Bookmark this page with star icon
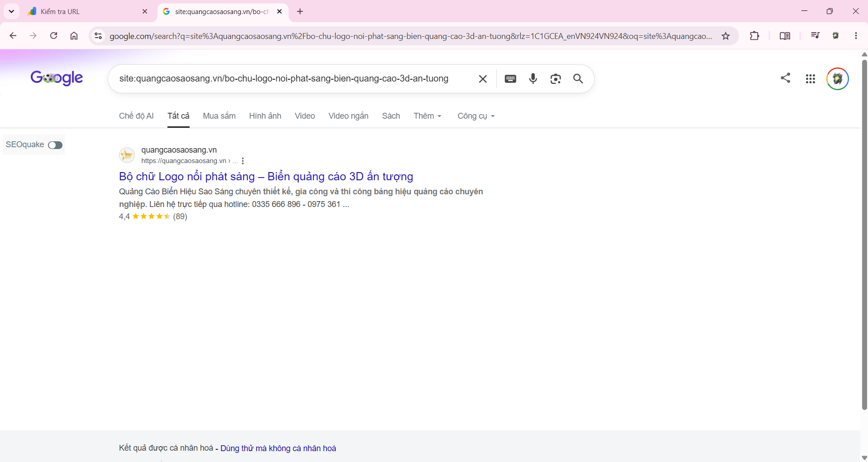Viewport: 868px width, 462px height. click(726, 36)
